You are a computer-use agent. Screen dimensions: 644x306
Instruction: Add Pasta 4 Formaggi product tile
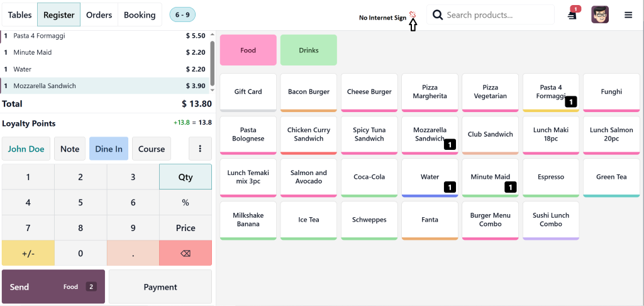point(551,92)
